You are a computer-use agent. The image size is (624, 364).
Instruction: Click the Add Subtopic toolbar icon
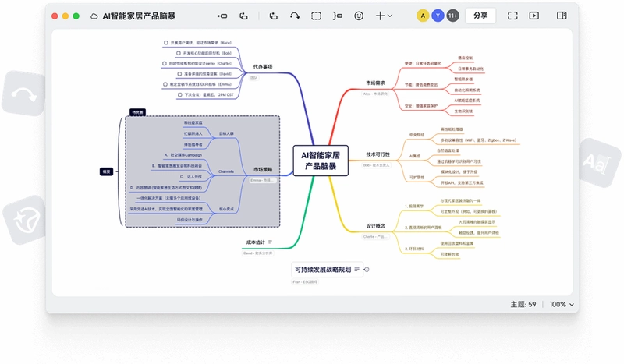(243, 16)
